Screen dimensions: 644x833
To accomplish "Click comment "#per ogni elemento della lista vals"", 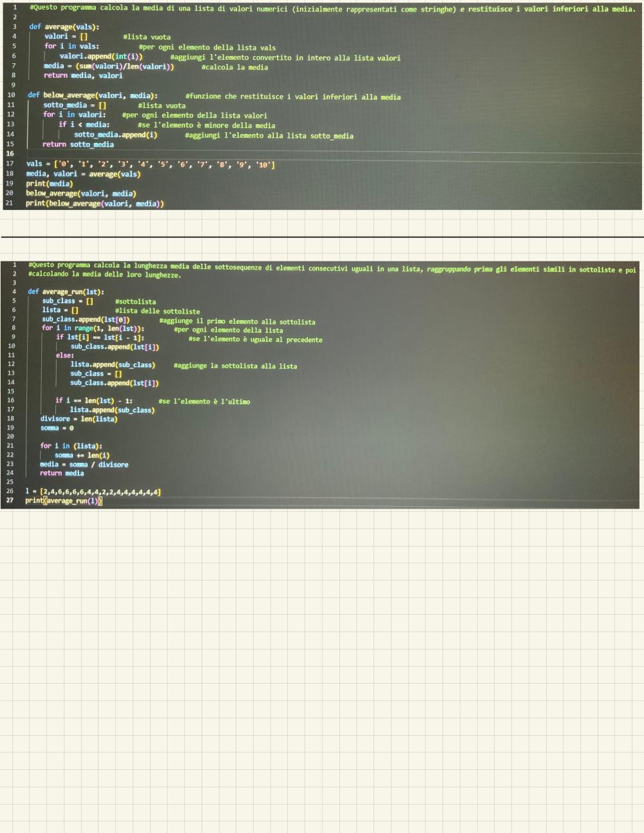I will click(207, 47).
